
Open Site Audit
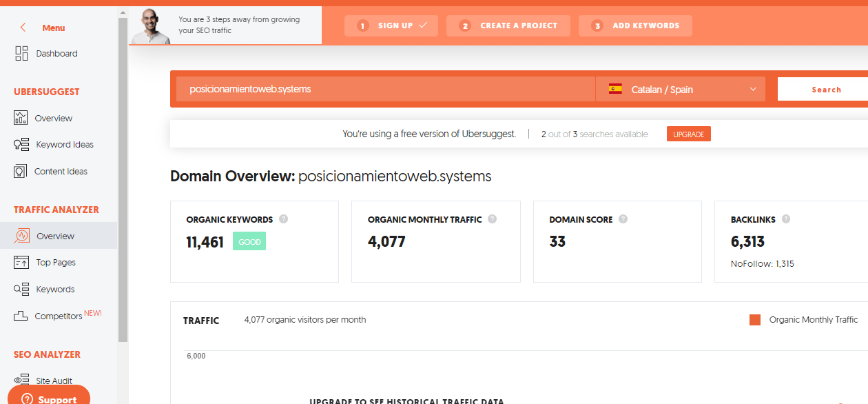[54, 381]
